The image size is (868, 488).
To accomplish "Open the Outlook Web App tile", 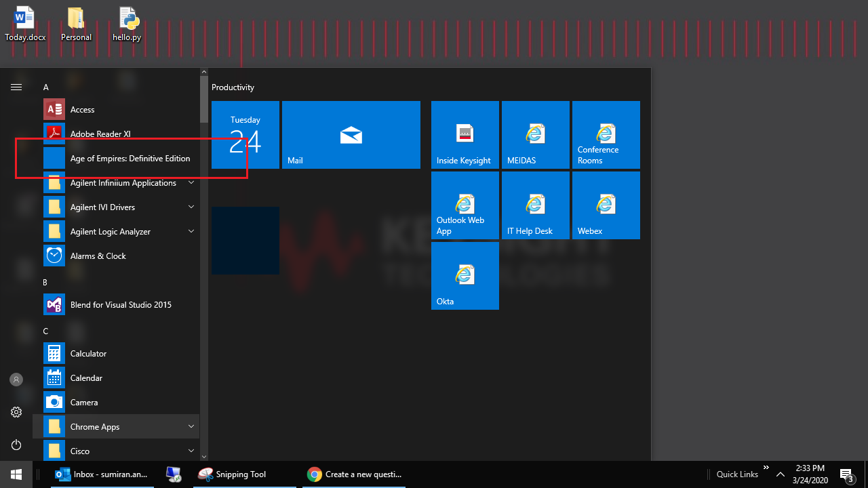I will click(465, 205).
